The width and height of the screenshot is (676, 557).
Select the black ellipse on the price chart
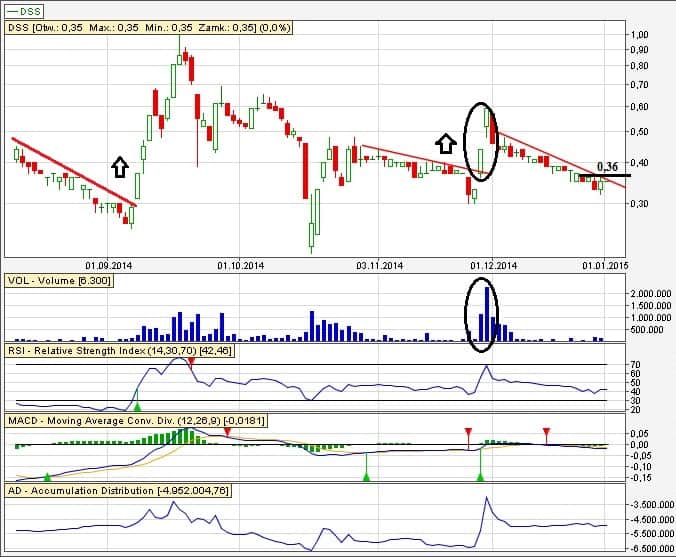481,140
